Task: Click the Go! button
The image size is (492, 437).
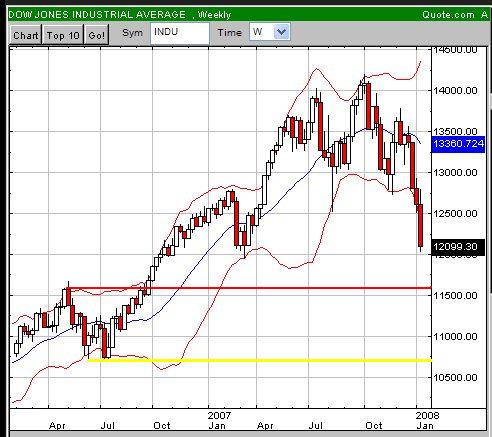Action: pos(97,35)
